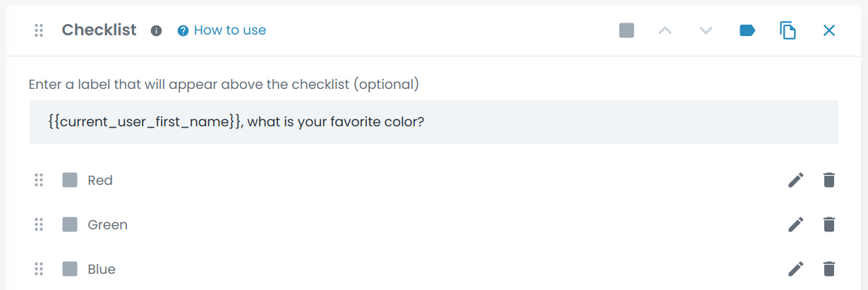Open the How to use help link
Viewport: 868px width, 290px height.
tap(222, 30)
